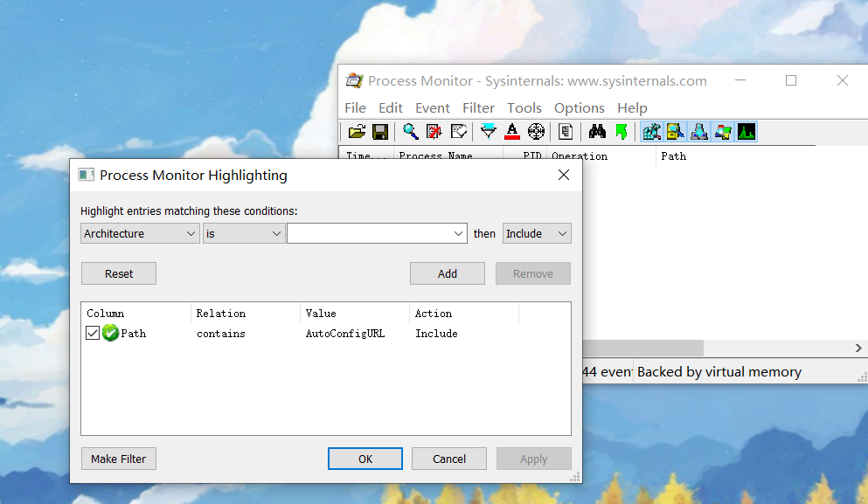Viewport: 868px width, 504px height.
Task: Toggle event capture with the magnifying glass icon
Action: tap(410, 131)
